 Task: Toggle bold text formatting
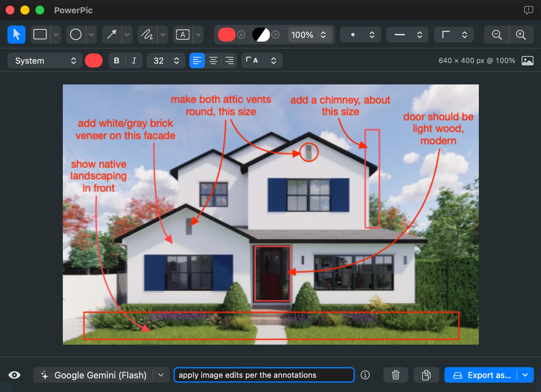click(x=117, y=60)
